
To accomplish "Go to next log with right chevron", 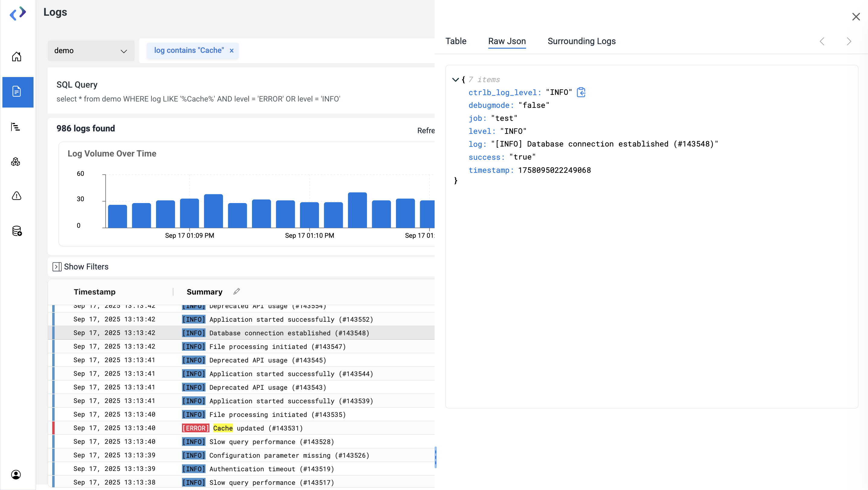I will tap(849, 41).
